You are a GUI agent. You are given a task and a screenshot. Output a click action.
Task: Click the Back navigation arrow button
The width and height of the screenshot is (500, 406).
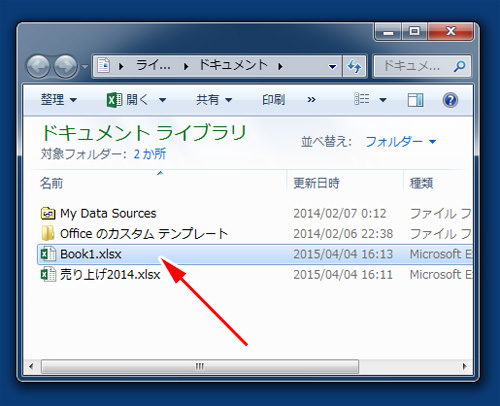[x=38, y=66]
